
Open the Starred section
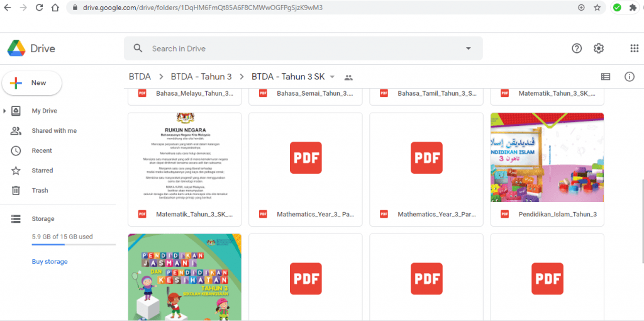click(x=42, y=171)
